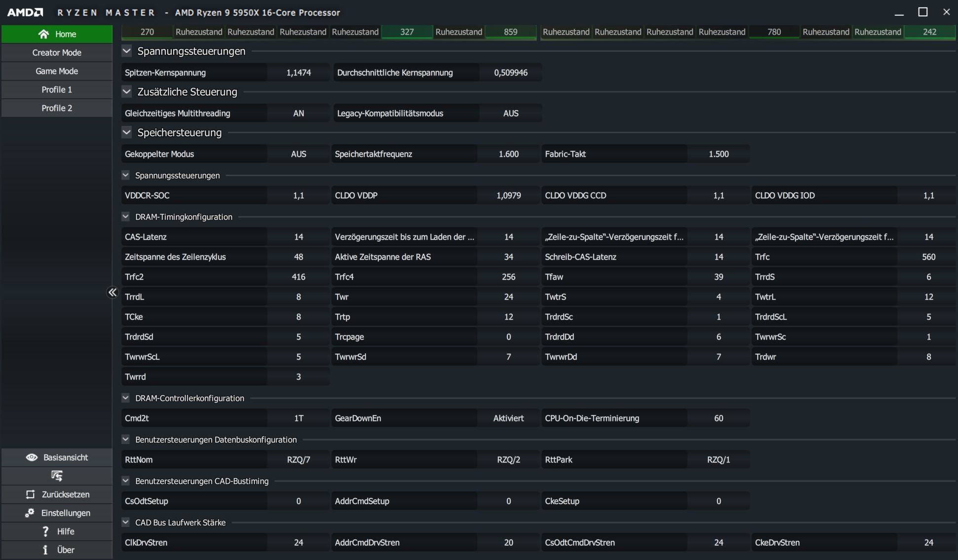Click the import/export profile icon
Viewport: 958px width, 560px height.
[57, 476]
